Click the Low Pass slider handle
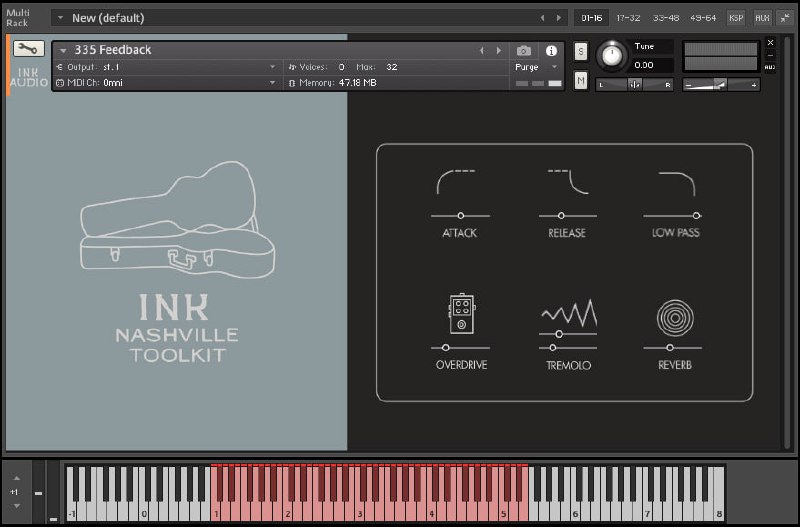The image size is (800, 527). [695, 215]
